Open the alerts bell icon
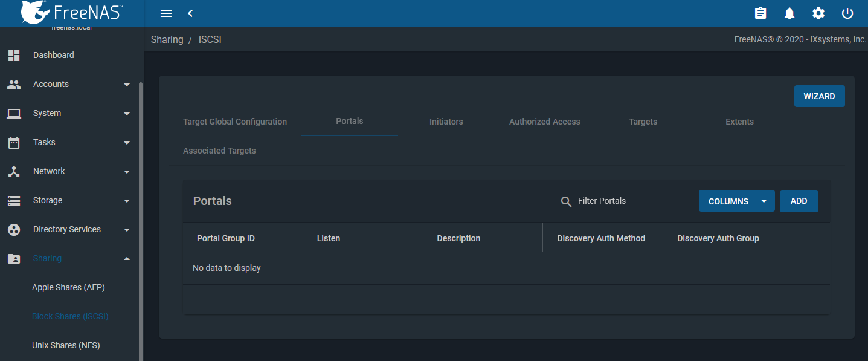Viewport: 868px width, 361px height. [x=789, y=13]
